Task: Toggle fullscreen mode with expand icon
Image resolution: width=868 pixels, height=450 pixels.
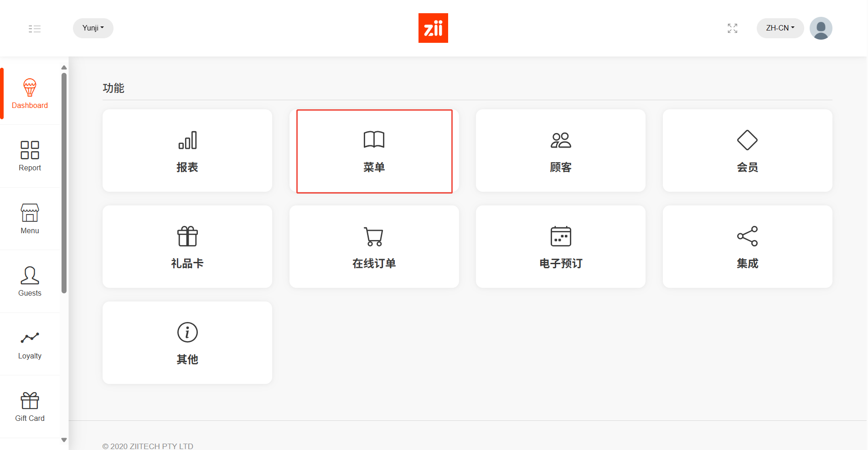Action: coord(732,28)
